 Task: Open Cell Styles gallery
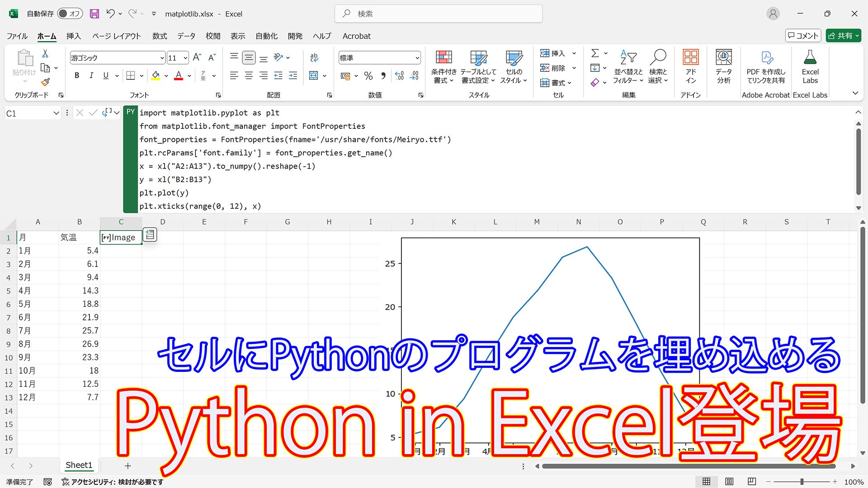coord(514,67)
